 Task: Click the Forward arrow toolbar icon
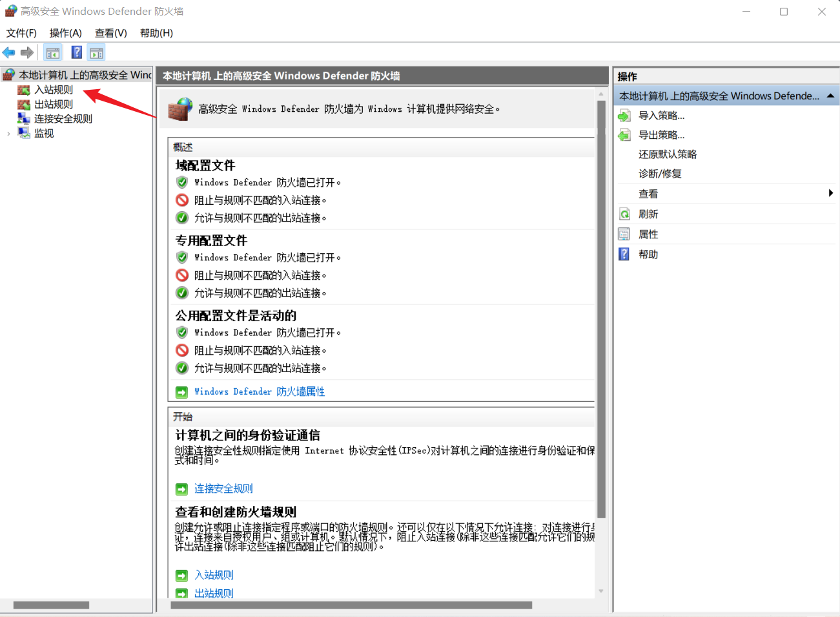pyautogui.click(x=27, y=53)
